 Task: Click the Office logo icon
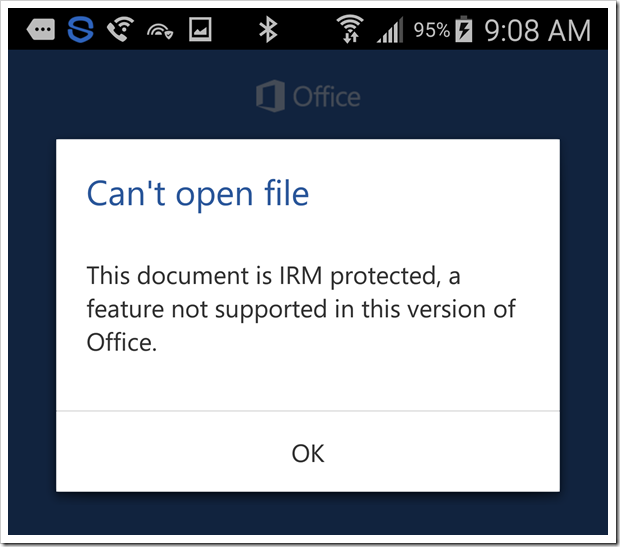pyautogui.click(x=270, y=97)
